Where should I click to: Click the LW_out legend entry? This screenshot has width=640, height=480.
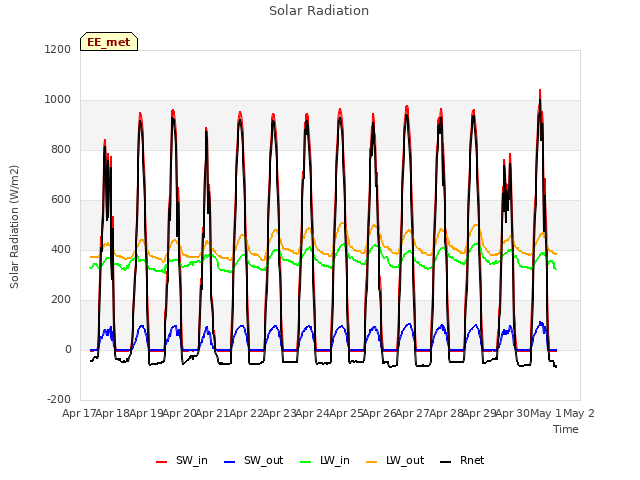(395, 460)
